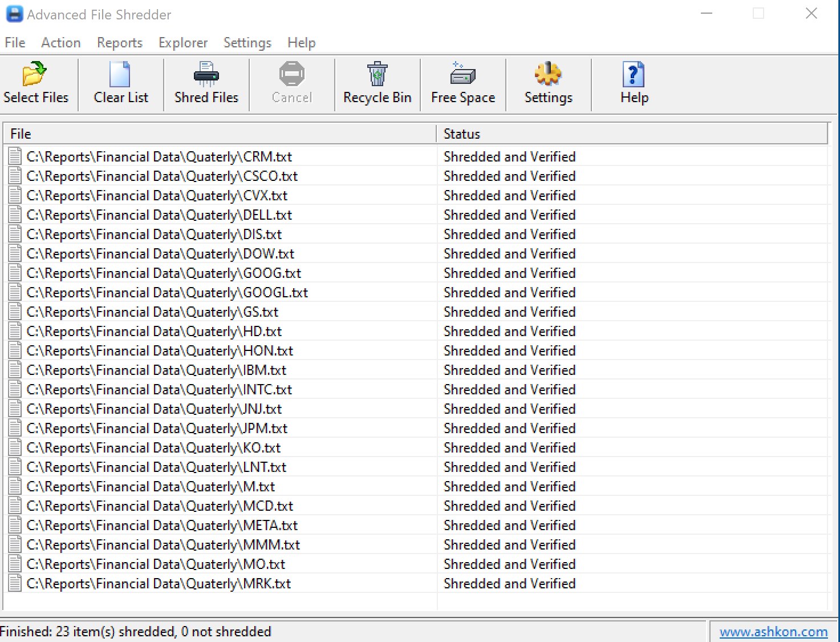Click the Select Files toolbar icon
The height and width of the screenshot is (642, 840).
point(34,74)
